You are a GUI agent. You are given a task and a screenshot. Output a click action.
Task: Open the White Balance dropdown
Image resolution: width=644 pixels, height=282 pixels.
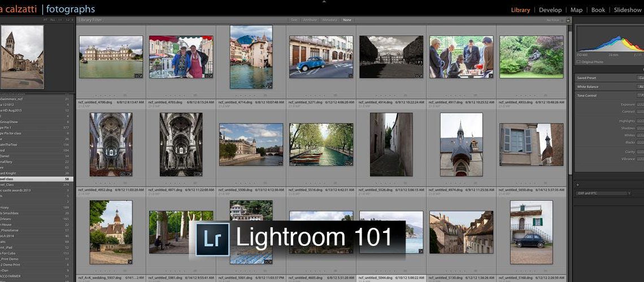pyautogui.click(x=640, y=87)
